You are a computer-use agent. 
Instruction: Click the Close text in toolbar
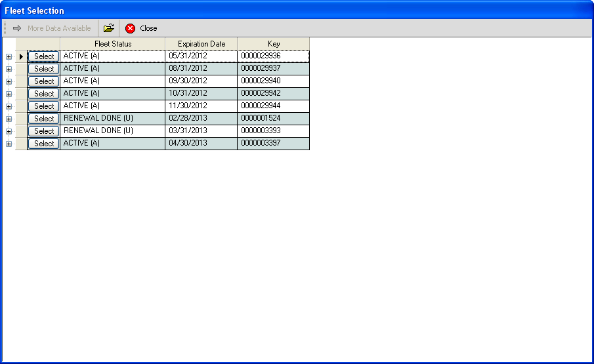pos(148,28)
